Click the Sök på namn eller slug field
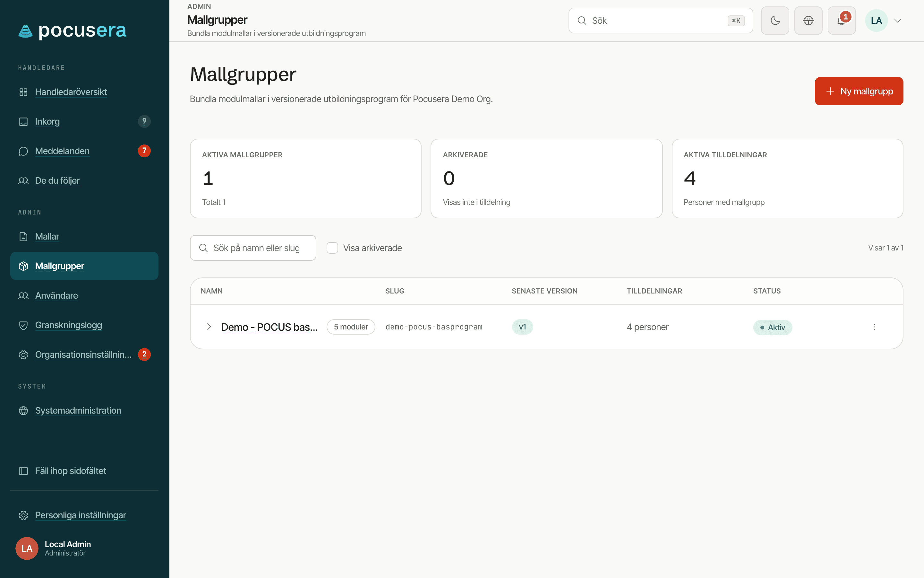The image size is (924, 578). point(253,248)
